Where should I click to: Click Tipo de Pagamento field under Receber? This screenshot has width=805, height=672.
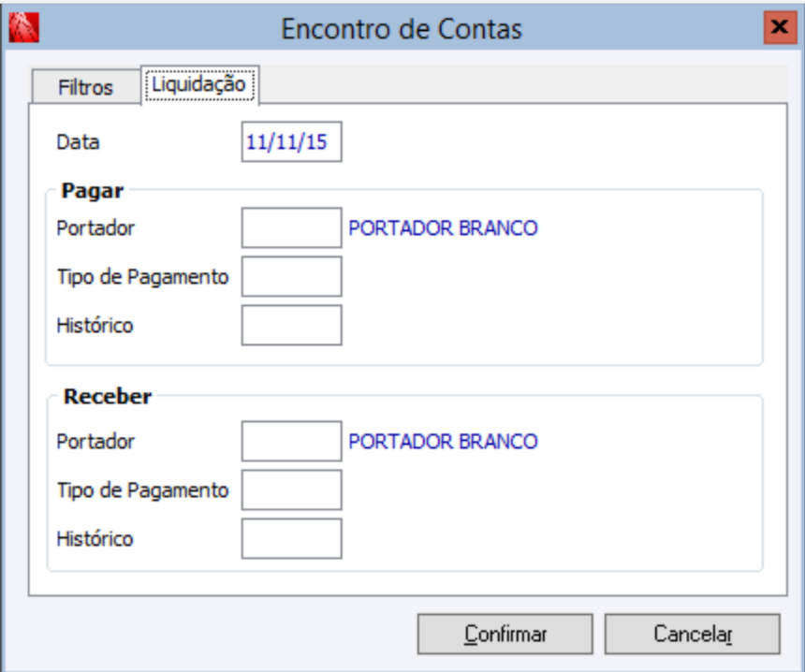click(291, 489)
